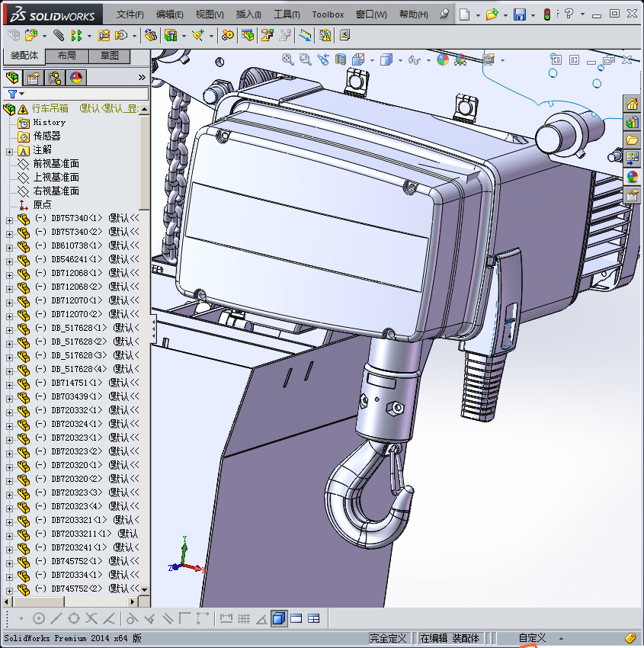Click the 自定义 units button in status bar
This screenshot has width=644, height=648.
(x=533, y=638)
